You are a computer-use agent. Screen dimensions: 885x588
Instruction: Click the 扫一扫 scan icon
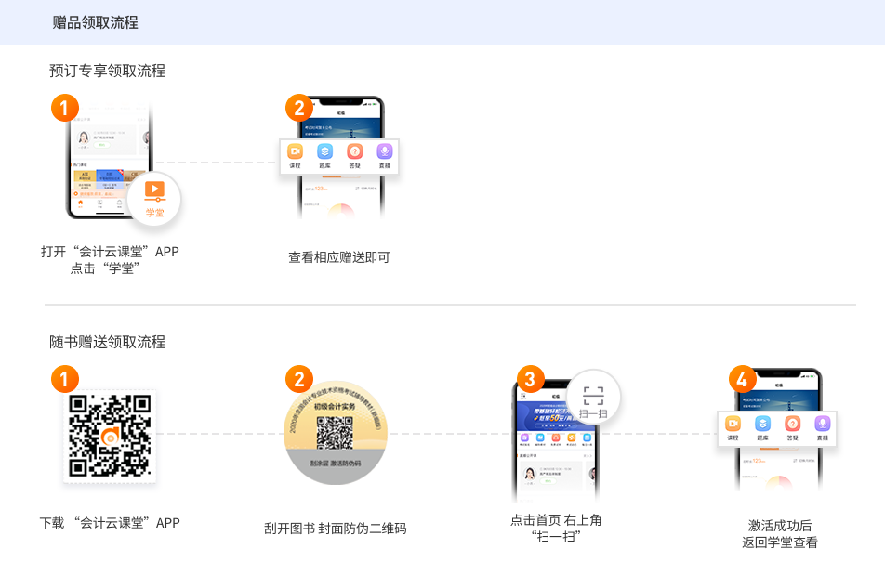click(593, 396)
